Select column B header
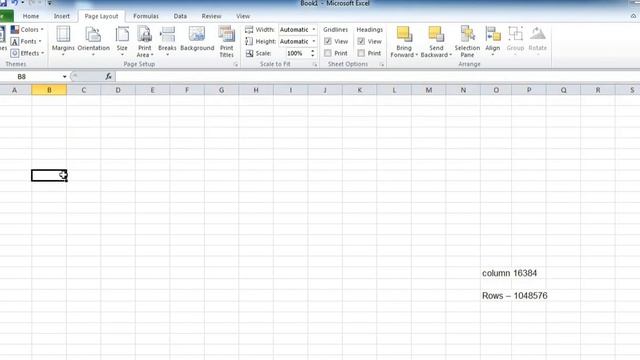 (49, 90)
